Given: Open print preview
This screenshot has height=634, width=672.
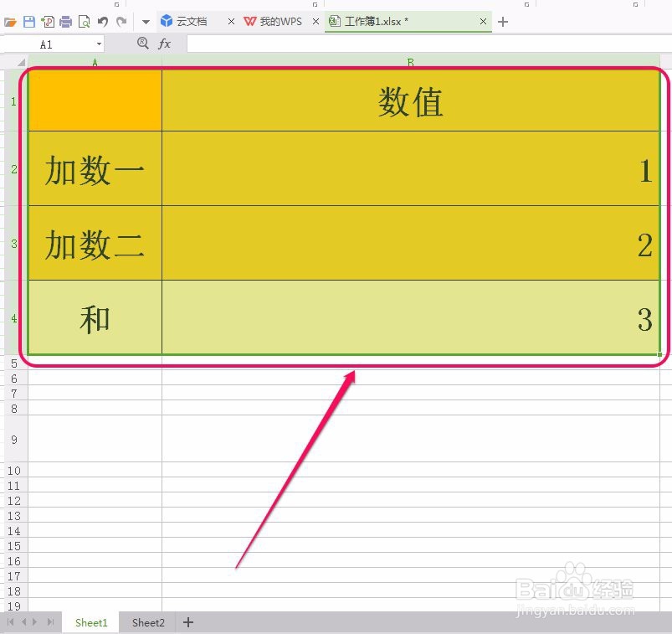Looking at the screenshot, I should (84, 21).
